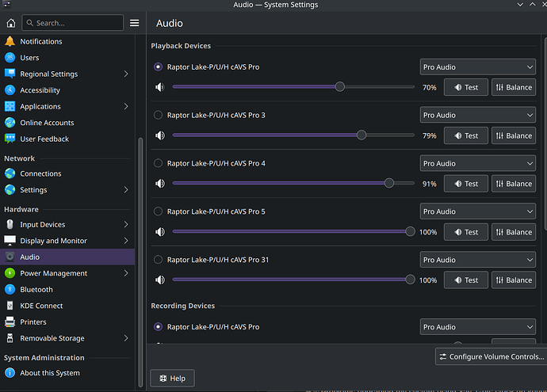Open Pro Audio dropdown for cAVS Pro 4
Image resolution: width=547 pixels, height=392 pixels.
click(x=477, y=163)
